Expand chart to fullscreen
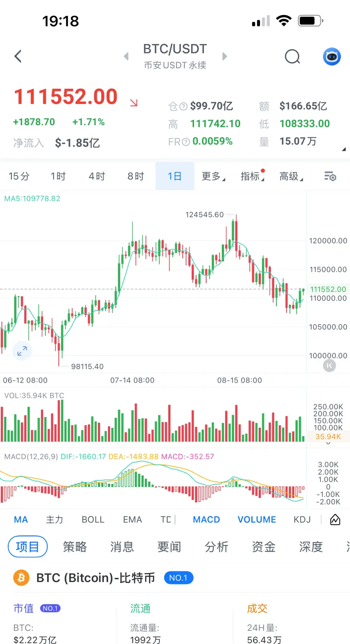350x644 pixels. click(x=22, y=351)
